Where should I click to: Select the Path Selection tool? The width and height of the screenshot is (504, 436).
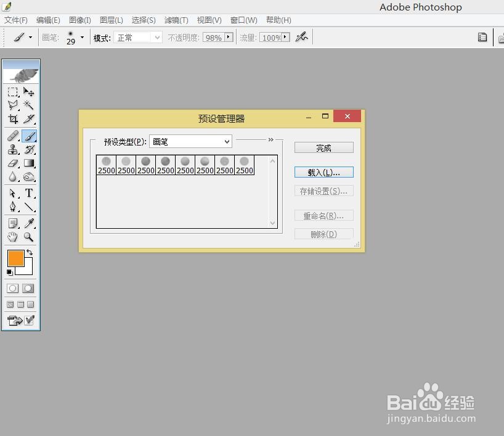(13, 193)
